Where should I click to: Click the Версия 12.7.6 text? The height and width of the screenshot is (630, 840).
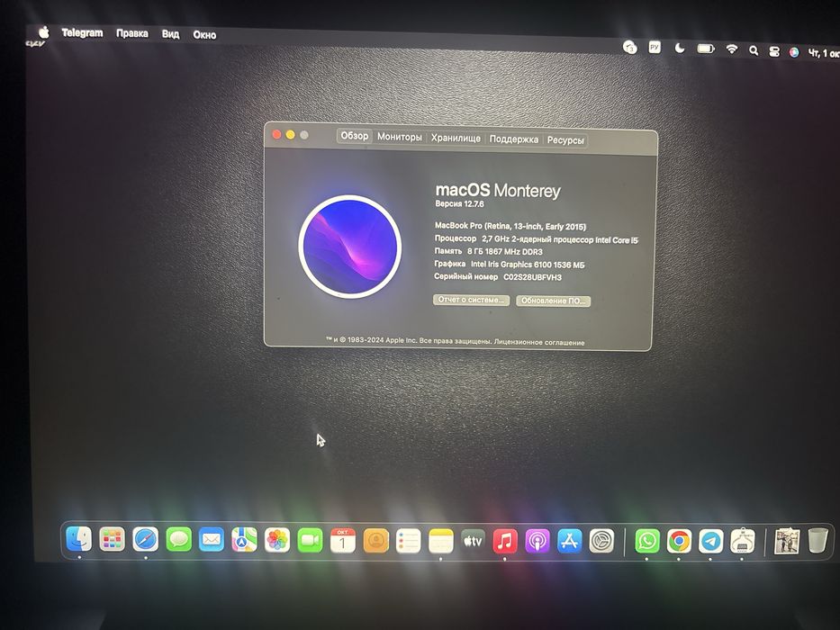(x=459, y=203)
